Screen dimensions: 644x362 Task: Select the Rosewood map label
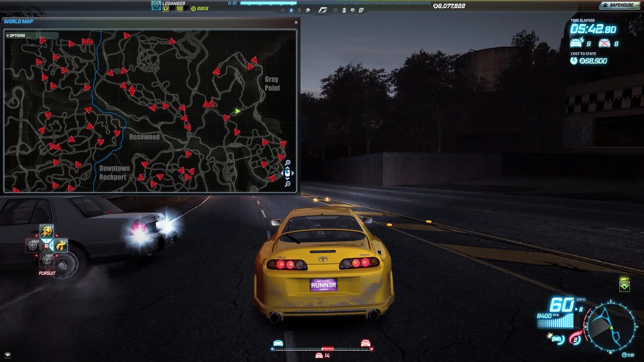point(144,137)
